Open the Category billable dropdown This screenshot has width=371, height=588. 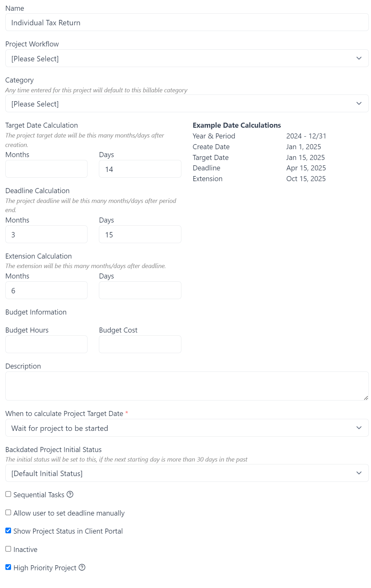186,103
